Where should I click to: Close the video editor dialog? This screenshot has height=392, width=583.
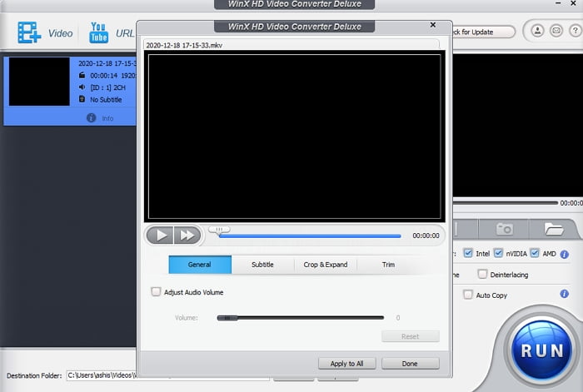pyautogui.click(x=433, y=24)
